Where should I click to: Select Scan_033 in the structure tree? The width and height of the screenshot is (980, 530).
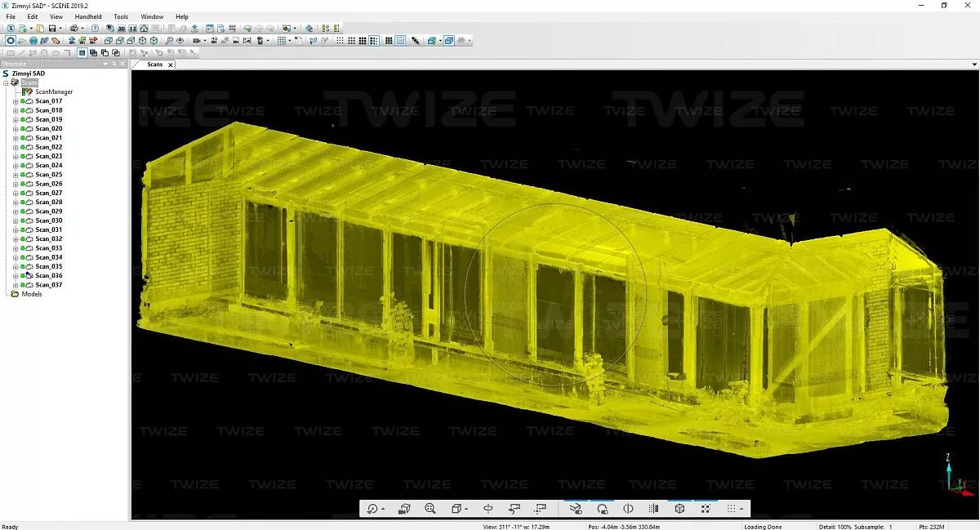pos(49,248)
